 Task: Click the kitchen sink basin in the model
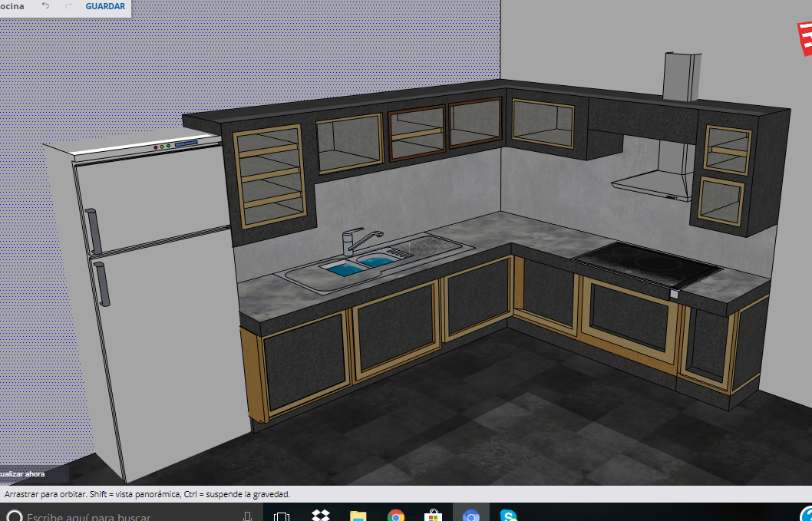[359, 265]
